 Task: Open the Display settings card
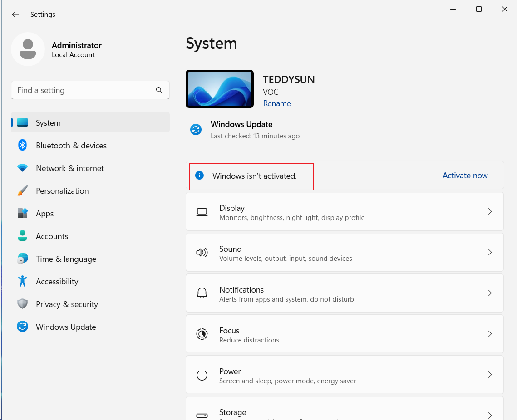tap(345, 211)
